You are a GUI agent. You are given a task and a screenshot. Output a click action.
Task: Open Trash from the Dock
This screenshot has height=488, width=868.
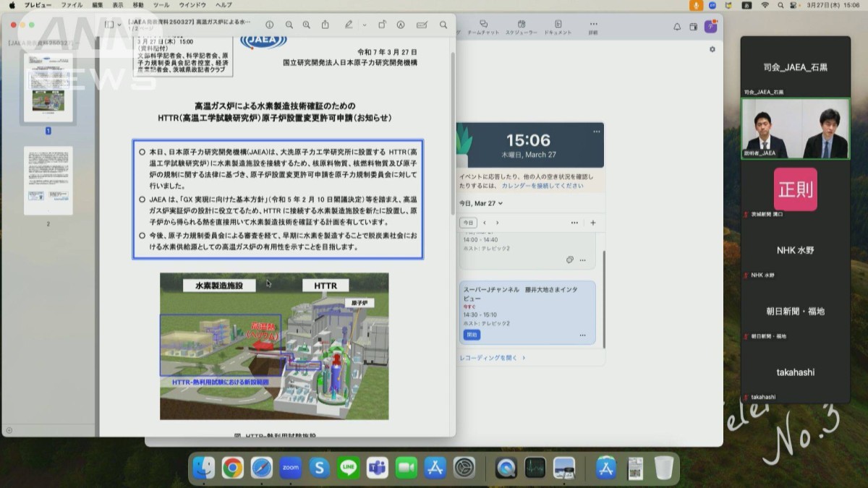click(x=664, y=468)
